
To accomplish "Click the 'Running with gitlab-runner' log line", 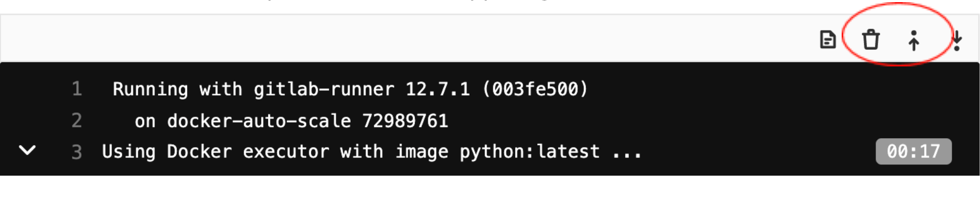I will point(350,89).
